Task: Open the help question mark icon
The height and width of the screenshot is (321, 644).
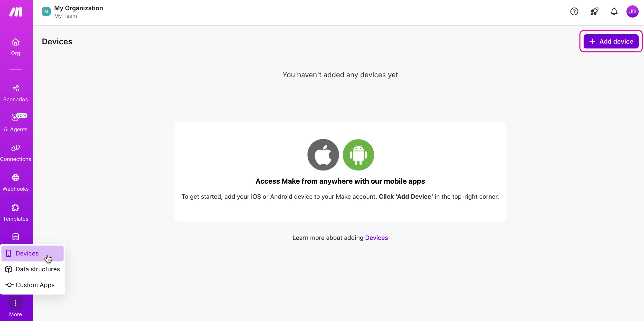Action: (574, 11)
